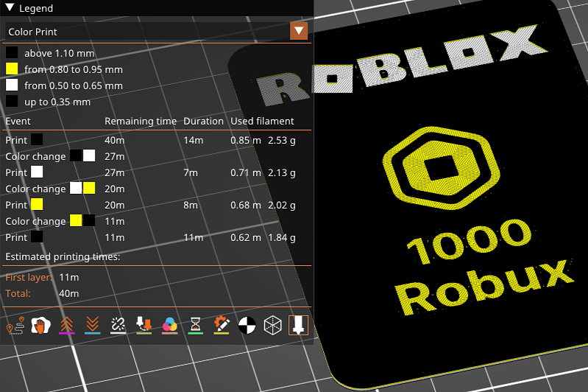Click 'above 1.10 mm' legend label
The height and width of the screenshot is (392, 588).
[60, 53]
